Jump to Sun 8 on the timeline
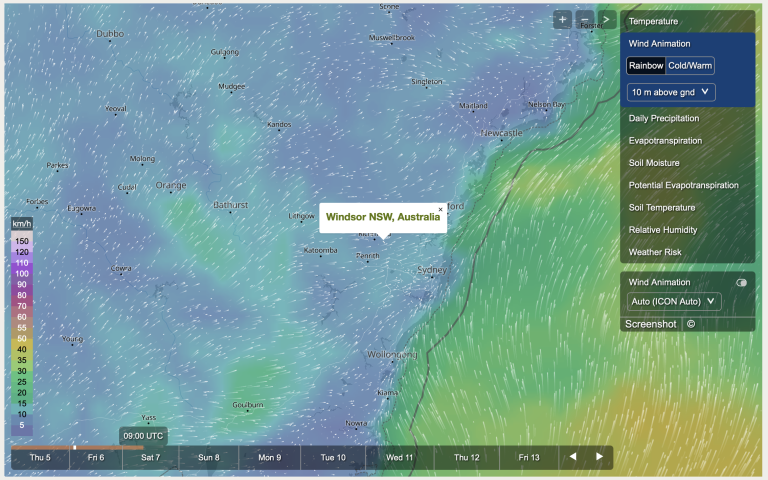Image resolution: width=768 pixels, height=480 pixels. (x=209, y=457)
